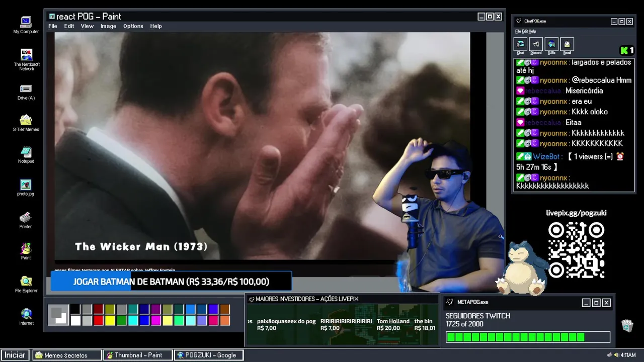The height and width of the screenshot is (362, 644).
Task: Click the Snorlax sprite
Action: [x=521, y=267]
